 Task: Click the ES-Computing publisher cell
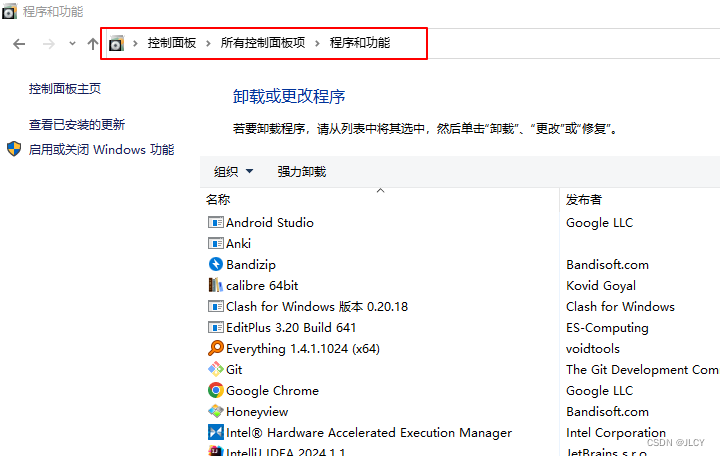607,328
